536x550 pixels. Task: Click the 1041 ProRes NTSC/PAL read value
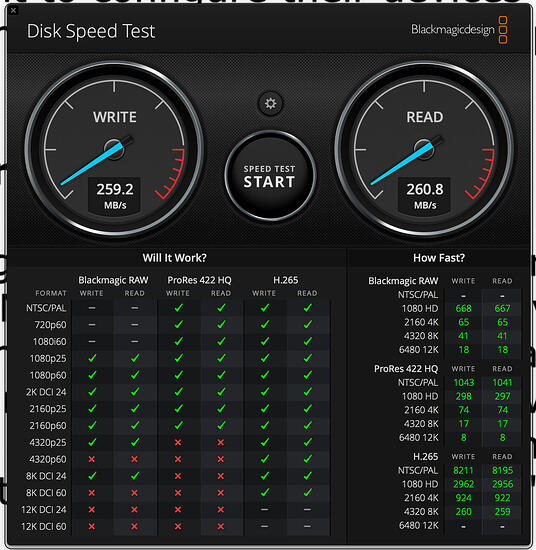point(502,382)
